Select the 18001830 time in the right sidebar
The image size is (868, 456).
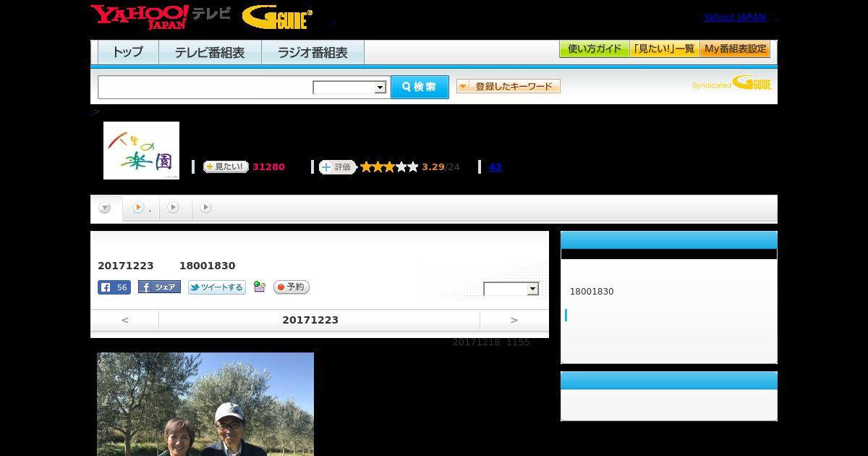pos(592,292)
